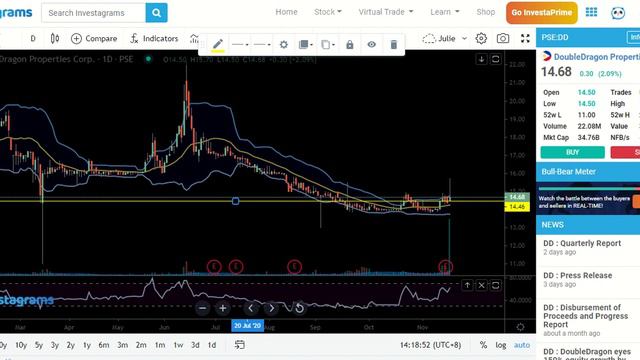Open the visual order dropdown
Viewport: 640px width, 360px height.
[x=306, y=44]
